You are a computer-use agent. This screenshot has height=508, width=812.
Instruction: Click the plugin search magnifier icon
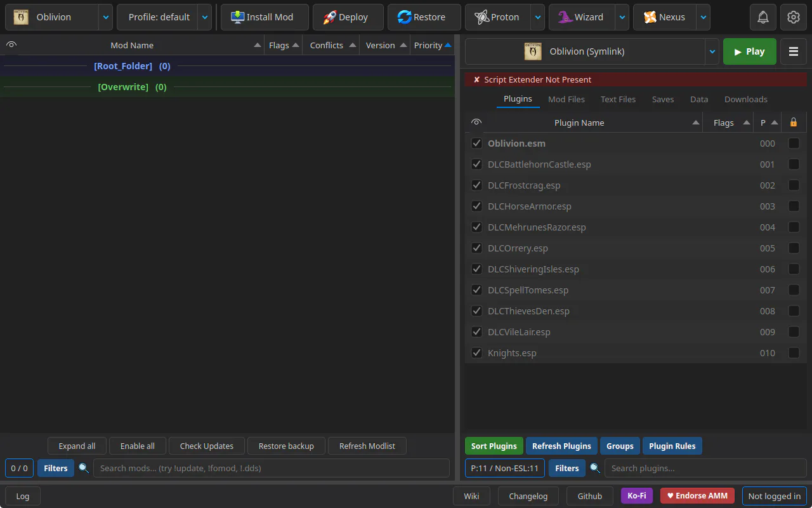(595, 468)
